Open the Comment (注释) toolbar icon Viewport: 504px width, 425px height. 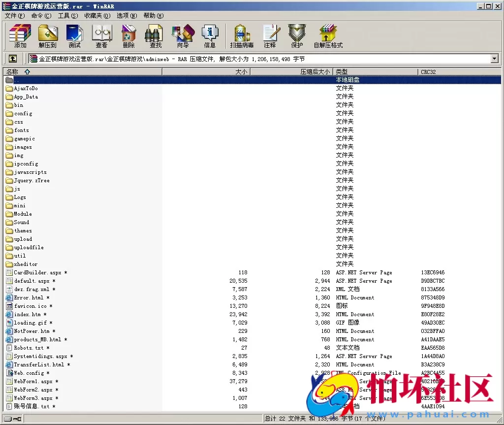coord(270,36)
